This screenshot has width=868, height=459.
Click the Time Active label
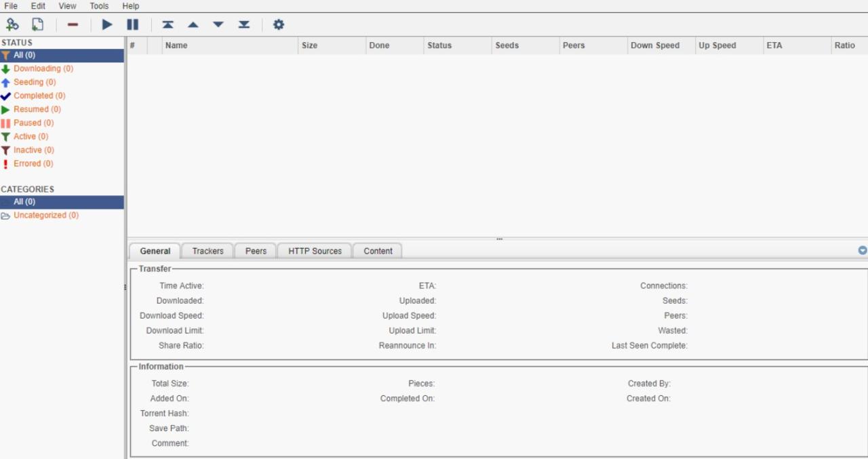click(x=182, y=286)
